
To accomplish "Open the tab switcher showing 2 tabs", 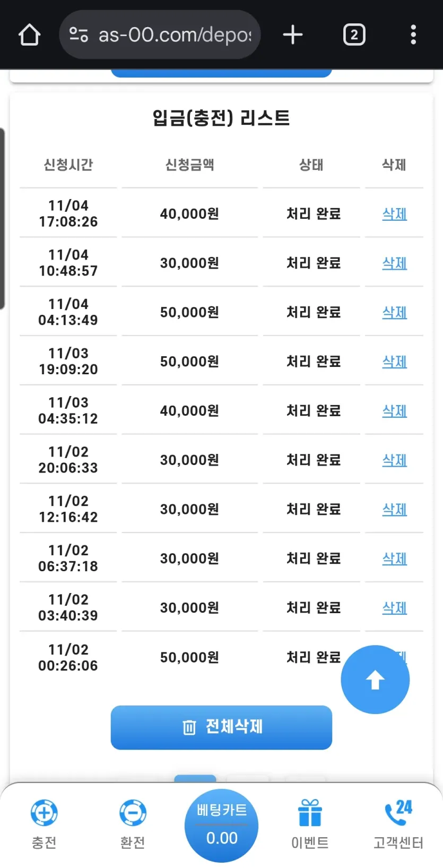I will [x=354, y=35].
